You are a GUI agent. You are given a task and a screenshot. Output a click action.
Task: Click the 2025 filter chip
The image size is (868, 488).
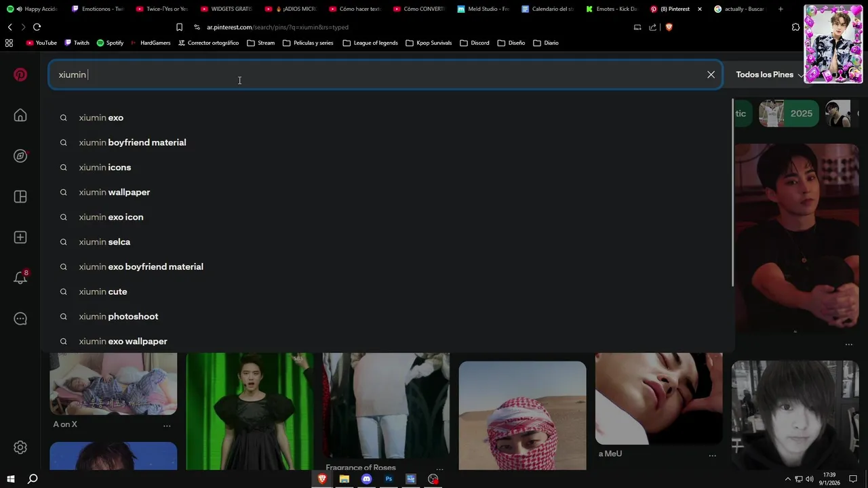coord(789,114)
